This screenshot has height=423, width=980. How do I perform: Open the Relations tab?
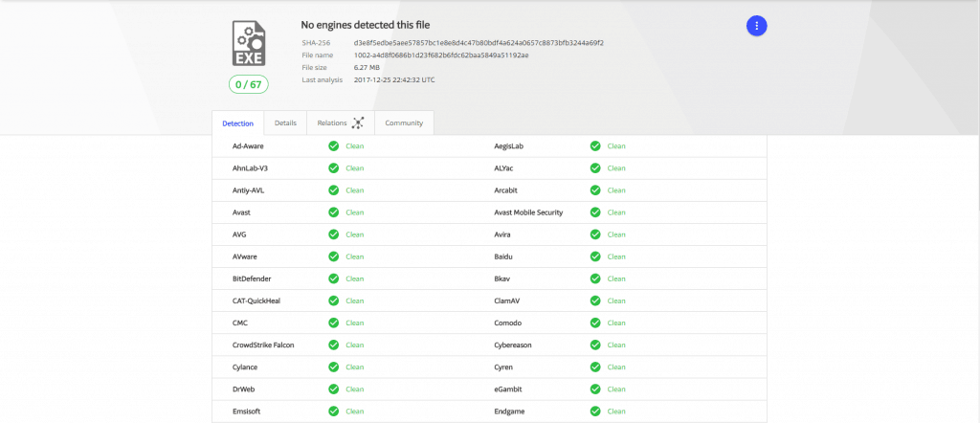(x=341, y=123)
